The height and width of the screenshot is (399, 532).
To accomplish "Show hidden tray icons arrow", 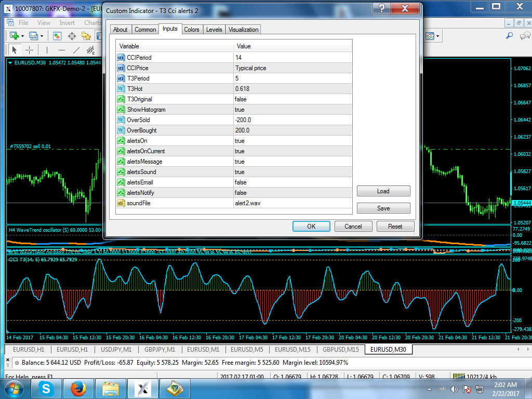I will click(x=429, y=389).
